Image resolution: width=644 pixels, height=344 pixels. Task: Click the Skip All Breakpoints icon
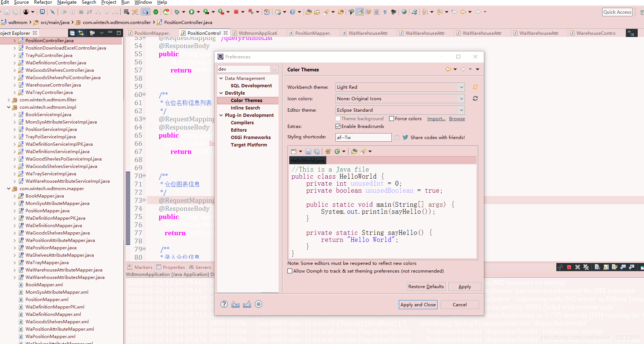tap(53, 12)
